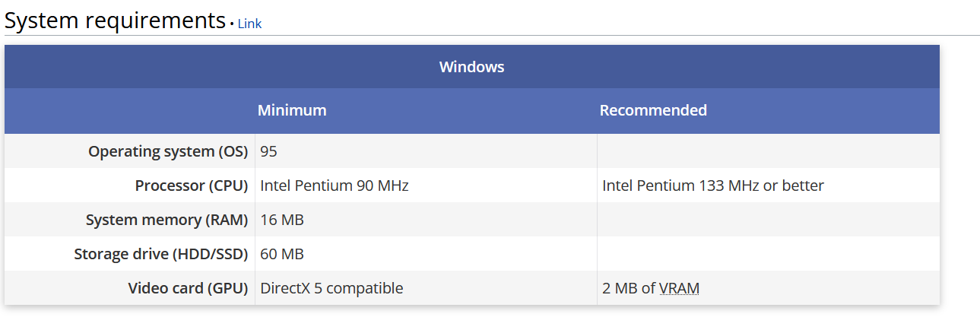The image size is (980, 333).
Task: Click the empty recommended OS cell
Action: point(768,151)
